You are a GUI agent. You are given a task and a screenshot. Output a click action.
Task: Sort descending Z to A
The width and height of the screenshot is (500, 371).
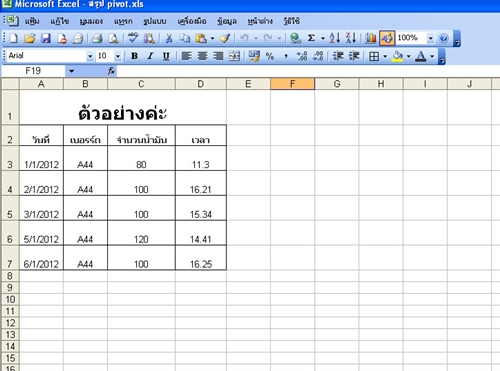pyautogui.click(x=351, y=39)
